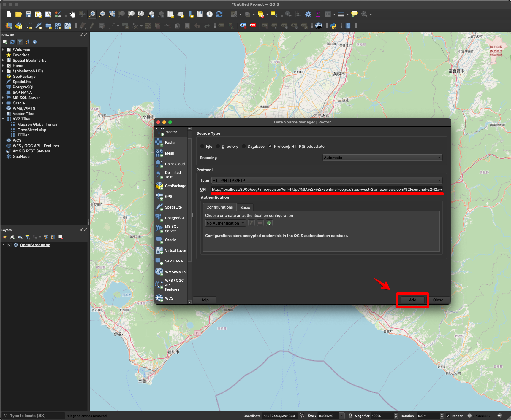This screenshot has height=420, width=511.
Task: Click the Type to locate search field
Action: pyautogui.click(x=33, y=416)
